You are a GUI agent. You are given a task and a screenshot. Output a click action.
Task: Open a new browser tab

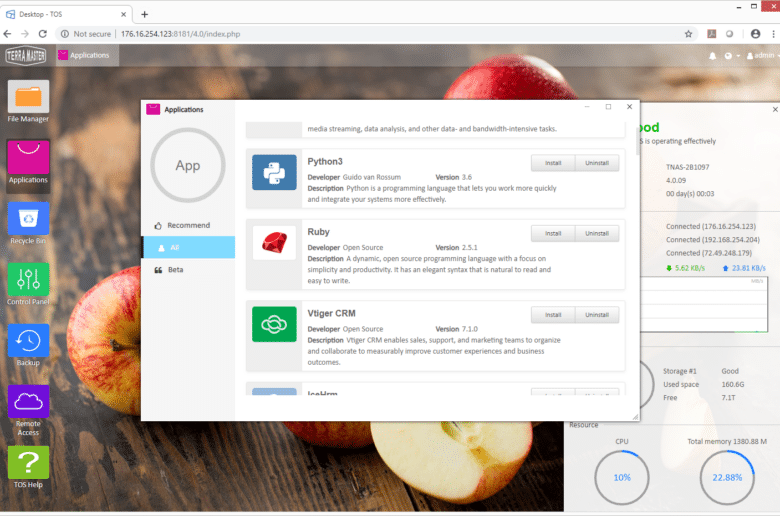point(144,14)
